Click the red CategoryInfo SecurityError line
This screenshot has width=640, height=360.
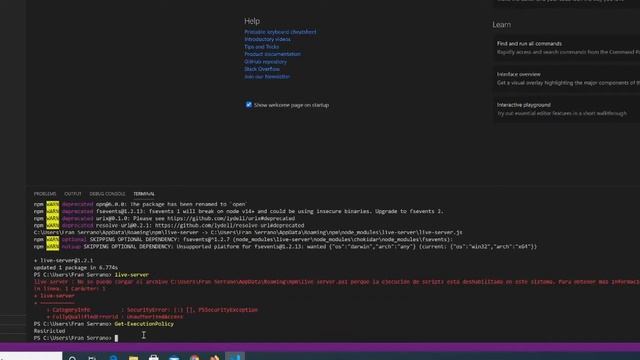pyautogui.click(x=152, y=310)
